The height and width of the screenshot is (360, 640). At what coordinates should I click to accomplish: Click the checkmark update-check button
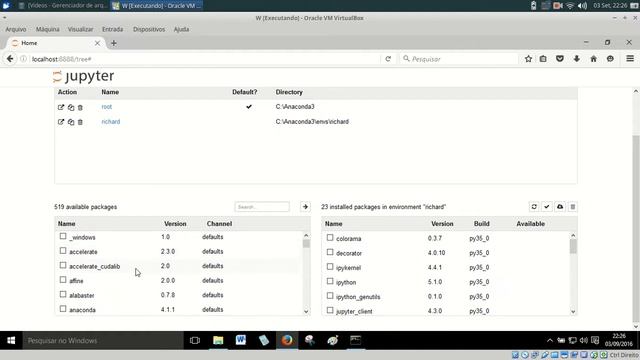coord(547,207)
